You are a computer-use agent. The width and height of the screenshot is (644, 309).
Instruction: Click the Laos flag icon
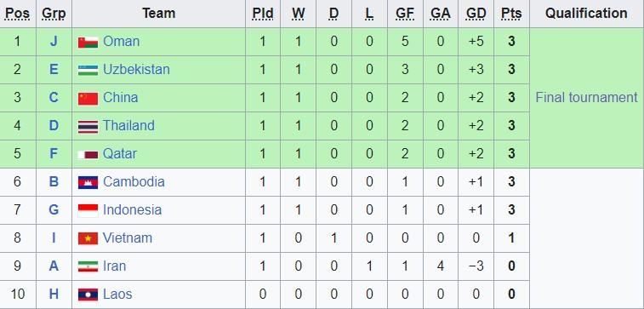coord(88,295)
